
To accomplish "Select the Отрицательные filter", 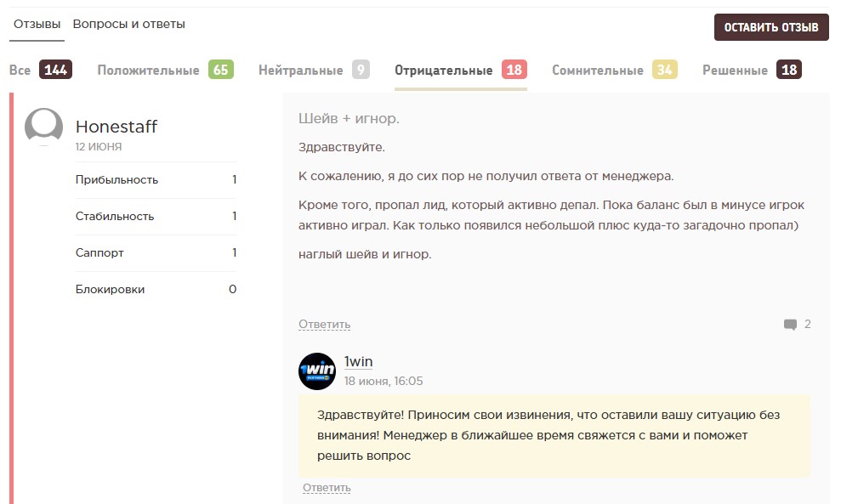I will coord(461,70).
